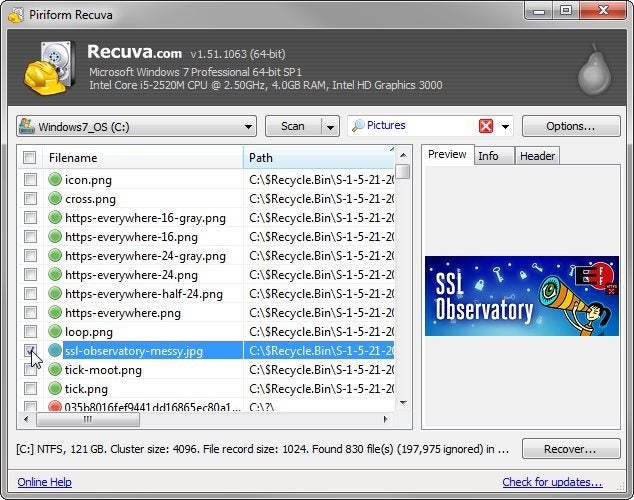Click green state icon of tick-moot.png
634x500 pixels.
pyautogui.click(x=55, y=369)
